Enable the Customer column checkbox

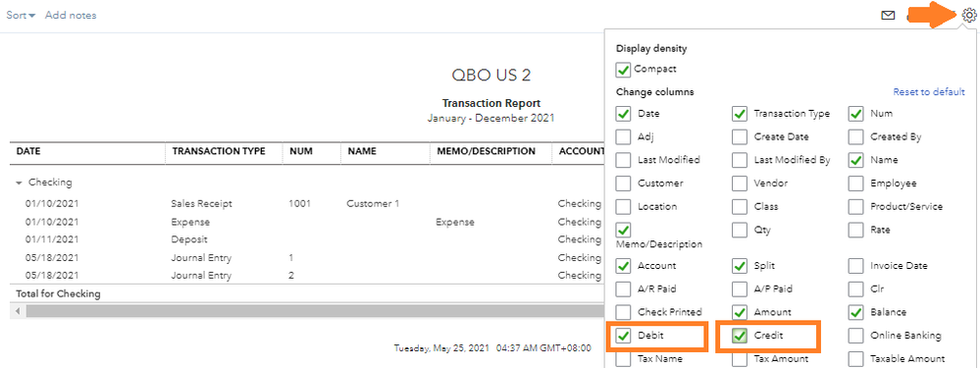[x=623, y=184]
